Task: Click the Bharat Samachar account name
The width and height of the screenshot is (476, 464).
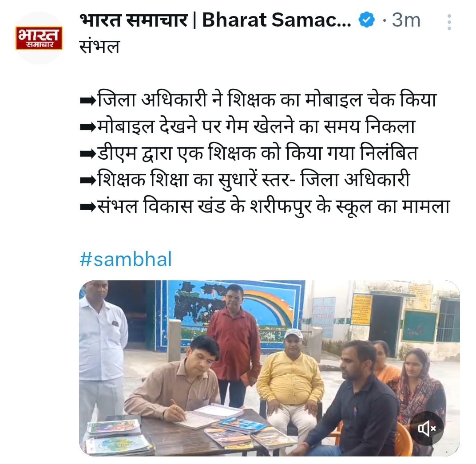Action: 215,20
